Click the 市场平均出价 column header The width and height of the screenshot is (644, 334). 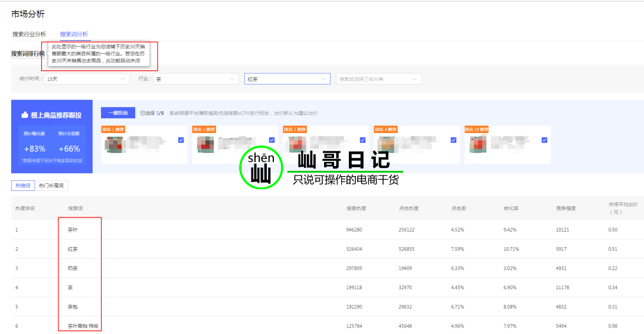tap(623, 208)
